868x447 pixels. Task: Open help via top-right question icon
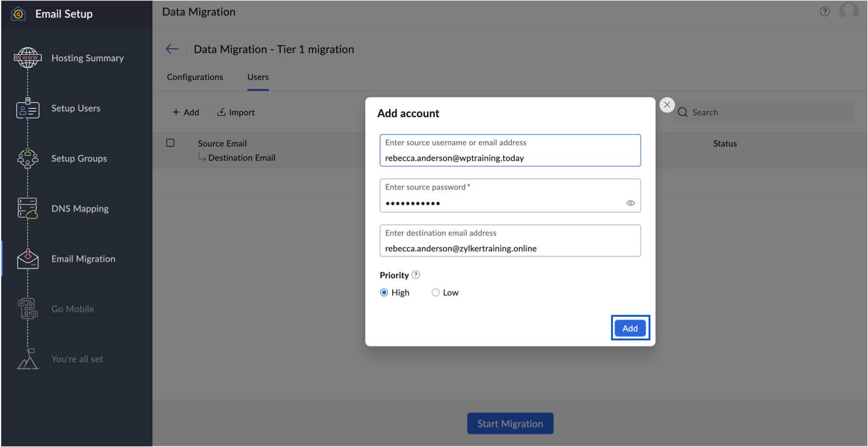click(825, 12)
